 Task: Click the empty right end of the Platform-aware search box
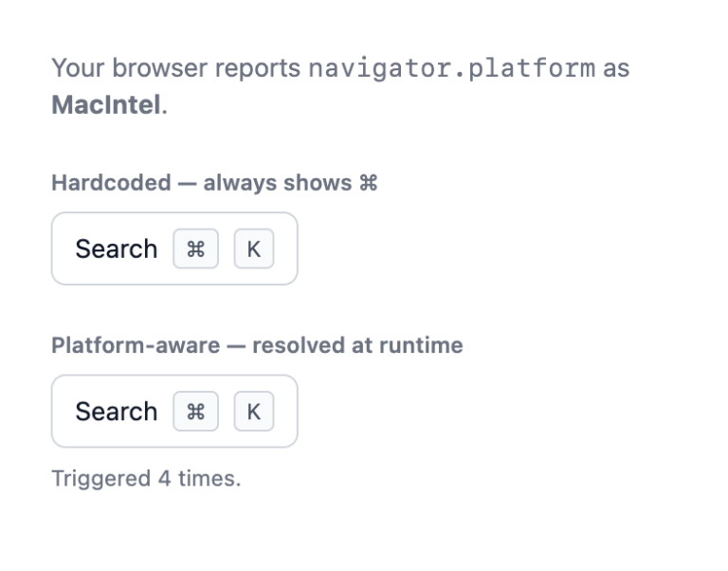285,411
